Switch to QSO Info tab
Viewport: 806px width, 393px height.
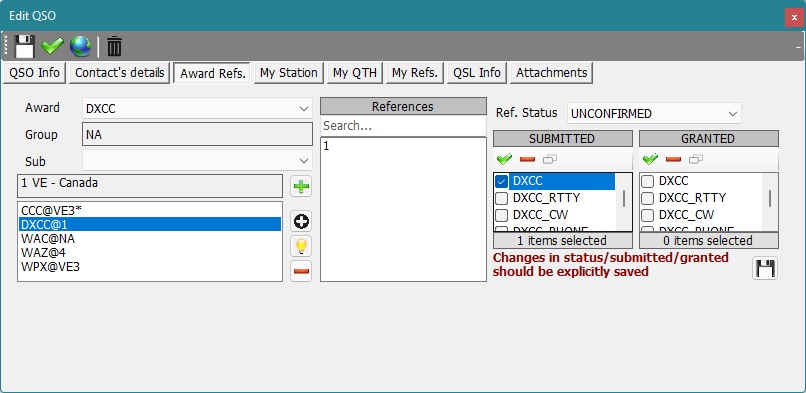point(34,73)
